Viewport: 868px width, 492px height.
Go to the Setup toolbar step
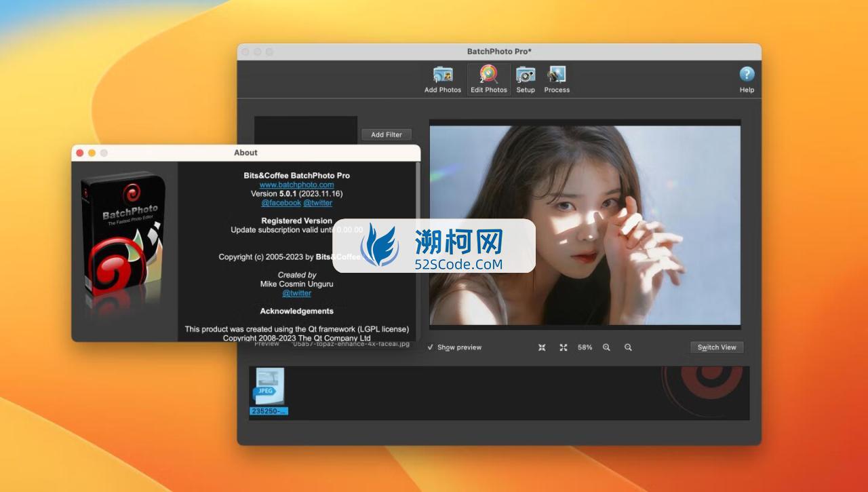(526, 79)
